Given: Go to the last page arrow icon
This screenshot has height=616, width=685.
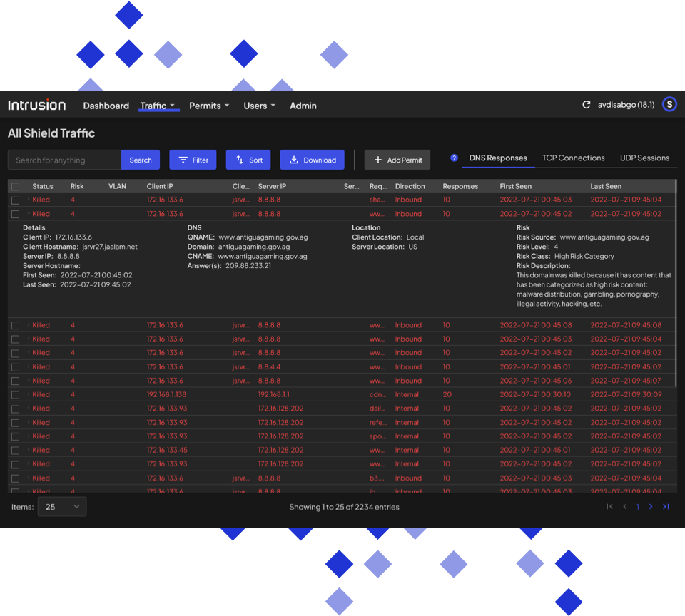Looking at the screenshot, I should (x=666, y=507).
